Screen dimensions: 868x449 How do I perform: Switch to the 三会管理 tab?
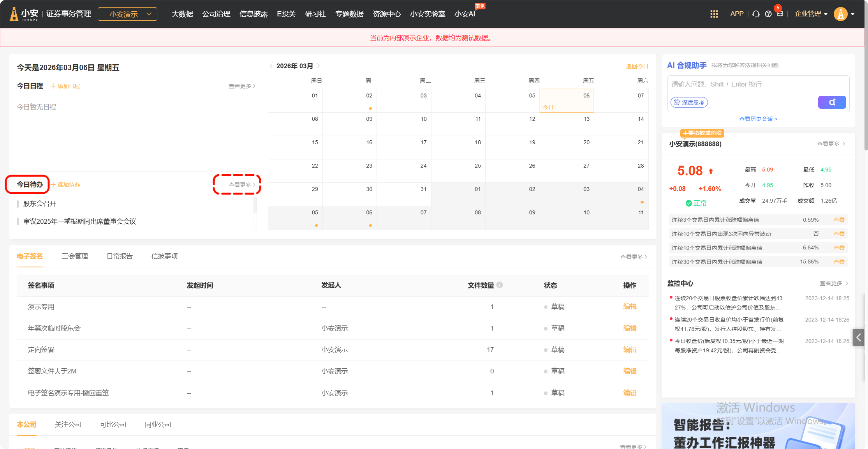tap(75, 256)
